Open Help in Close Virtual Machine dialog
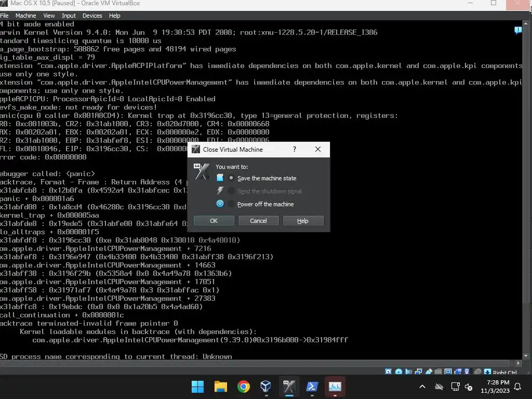This screenshot has width=532, height=399. pyautogui.click(x=303, y=220)
